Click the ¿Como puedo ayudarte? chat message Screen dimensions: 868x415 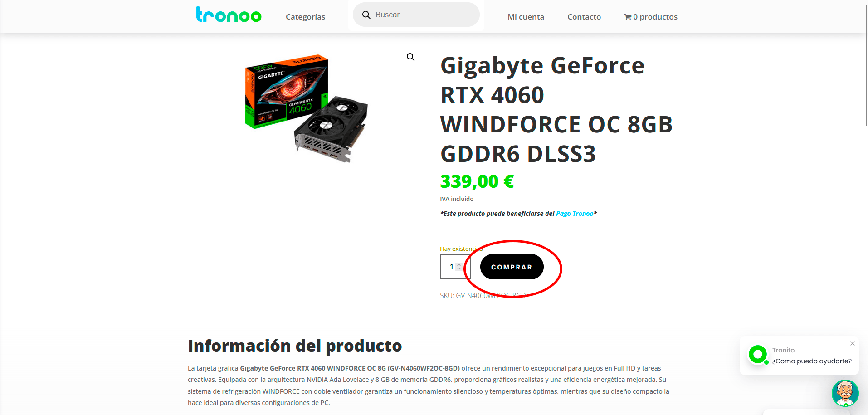[x=812, y=361]
